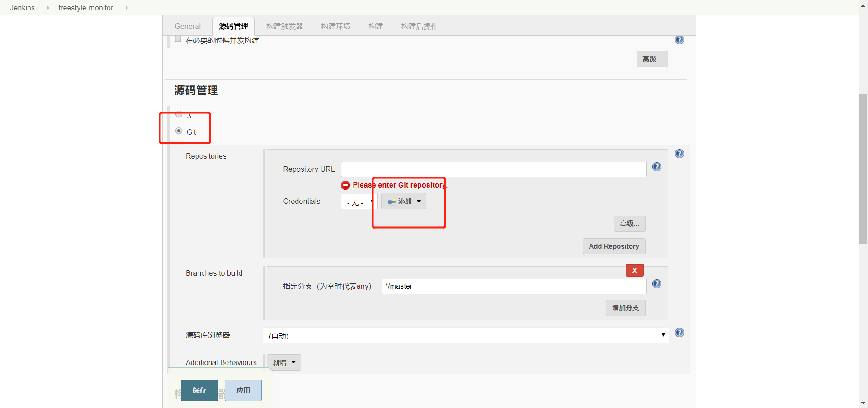Expand the 新增 Additional Behaviours dropdown
Screen dimensions: 868x408
pyautogui.click(x=283, y=362)
